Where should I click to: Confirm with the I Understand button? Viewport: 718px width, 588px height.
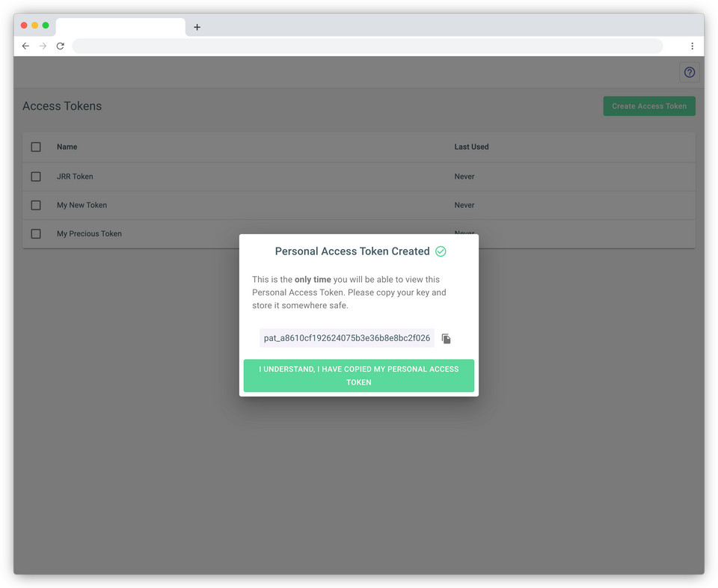358,376
